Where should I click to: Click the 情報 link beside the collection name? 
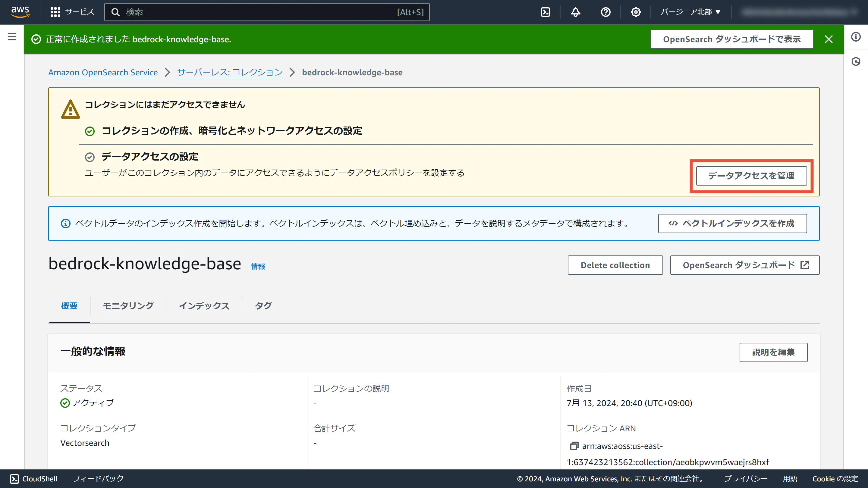click(258, 266)
